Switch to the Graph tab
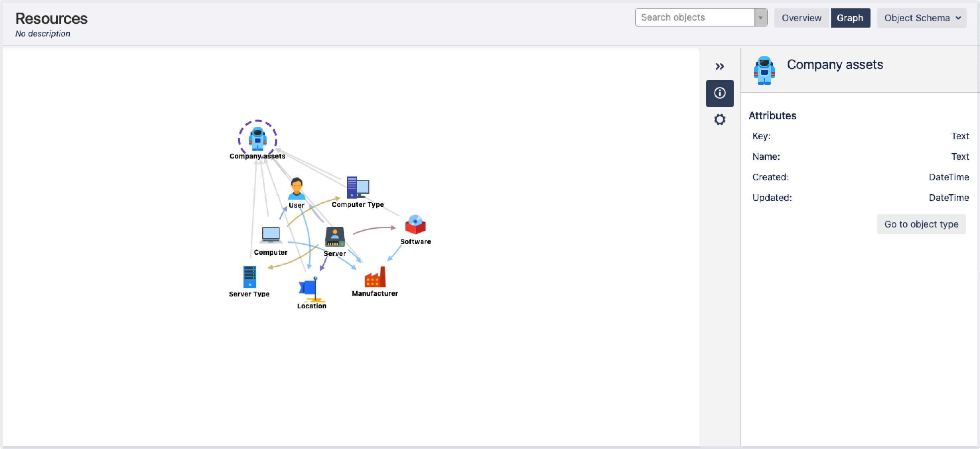980x449 pixels. [x=850, y=18]
